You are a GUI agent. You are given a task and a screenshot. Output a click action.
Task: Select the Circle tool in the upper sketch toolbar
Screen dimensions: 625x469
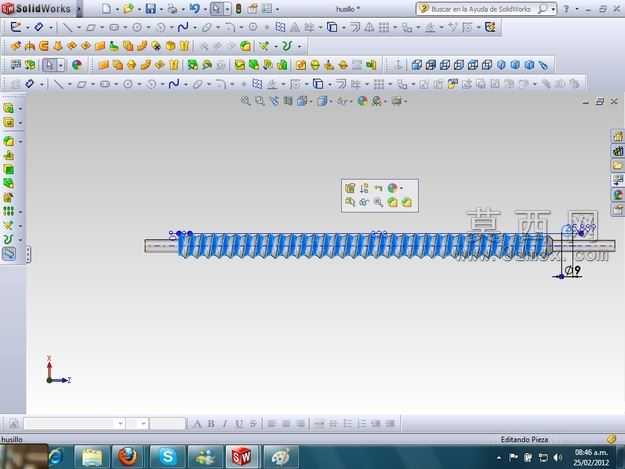tap(137, 27)
